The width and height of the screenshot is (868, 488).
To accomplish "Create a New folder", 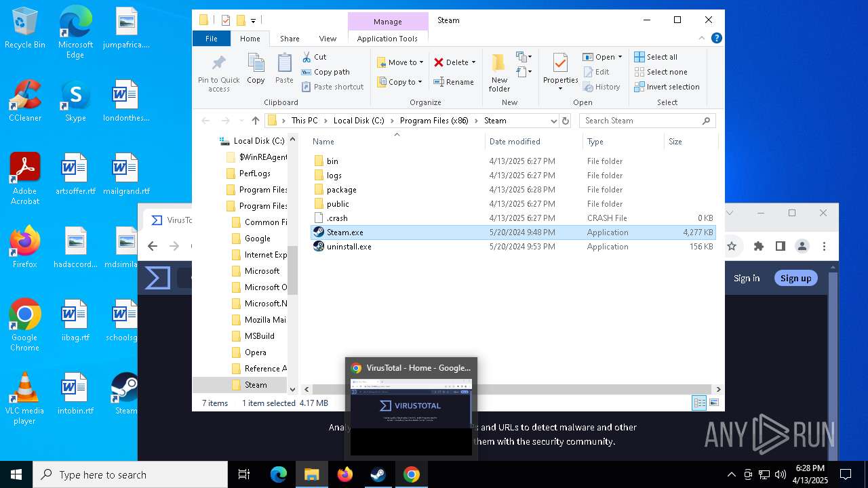I will pos(499,73).
